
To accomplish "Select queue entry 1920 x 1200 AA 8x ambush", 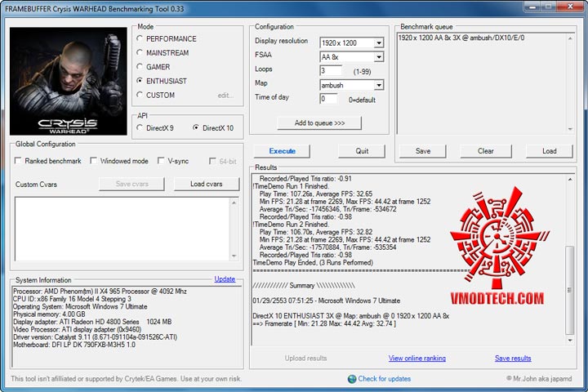I will [461, 38].
